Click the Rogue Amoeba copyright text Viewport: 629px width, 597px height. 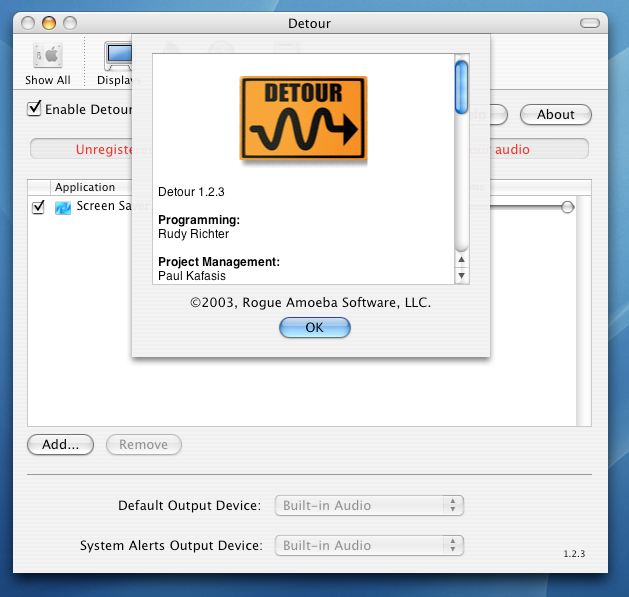(310, 303)
